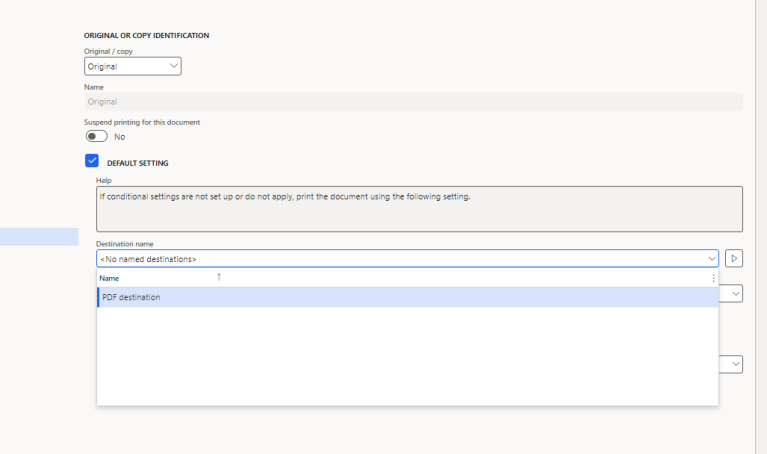Collapse the Destination name dropdown chevron
767x454 pixels.
pos(711,259)
